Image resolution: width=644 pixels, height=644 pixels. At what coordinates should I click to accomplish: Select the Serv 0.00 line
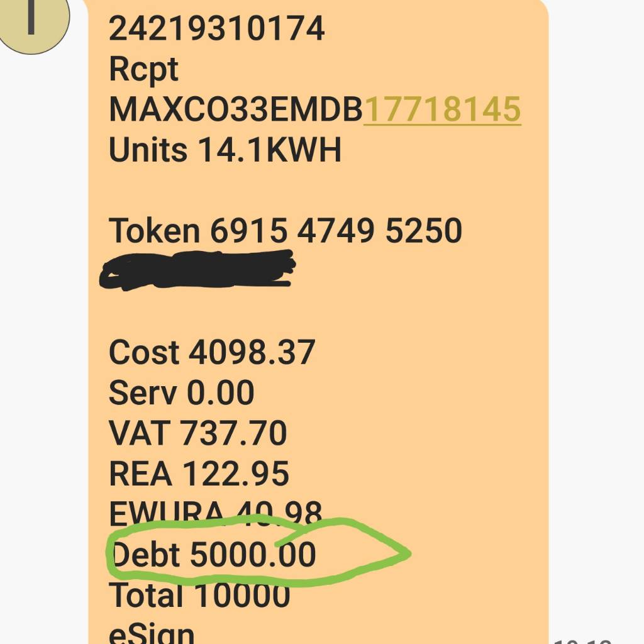[x=181, y=392]
